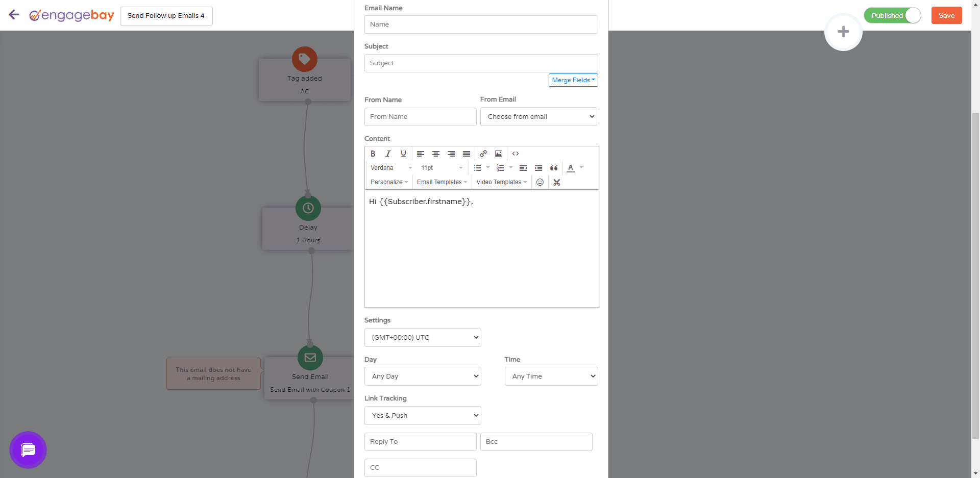Apply the text color A icon
Viewport: 980px width, 478px height.
coord(571,168)
